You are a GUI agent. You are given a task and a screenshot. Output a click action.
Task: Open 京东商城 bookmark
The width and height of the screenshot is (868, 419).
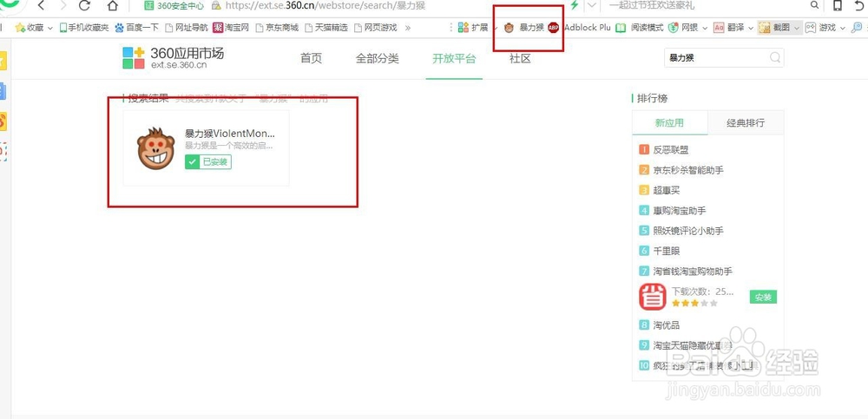pos(277,28)
